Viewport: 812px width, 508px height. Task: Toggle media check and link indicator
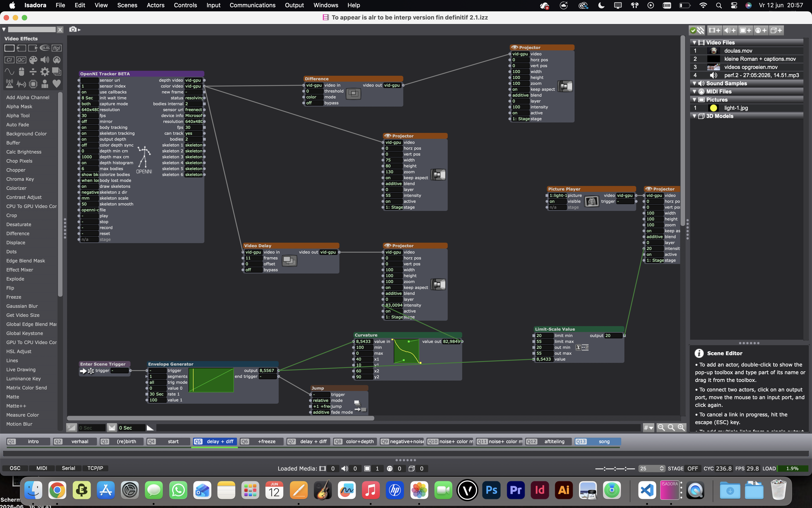pyautogui.click(x=697, y=30)
